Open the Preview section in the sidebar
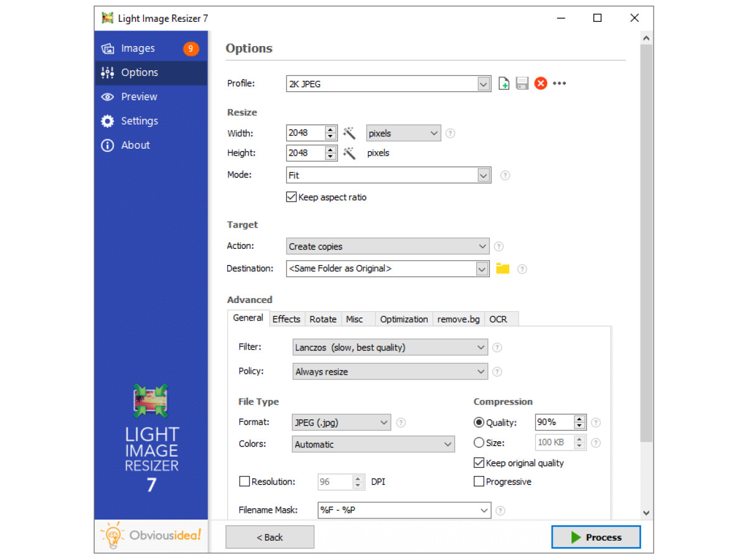Image resolution: width=747 pixels, height=560 pixels. point(151,97)
